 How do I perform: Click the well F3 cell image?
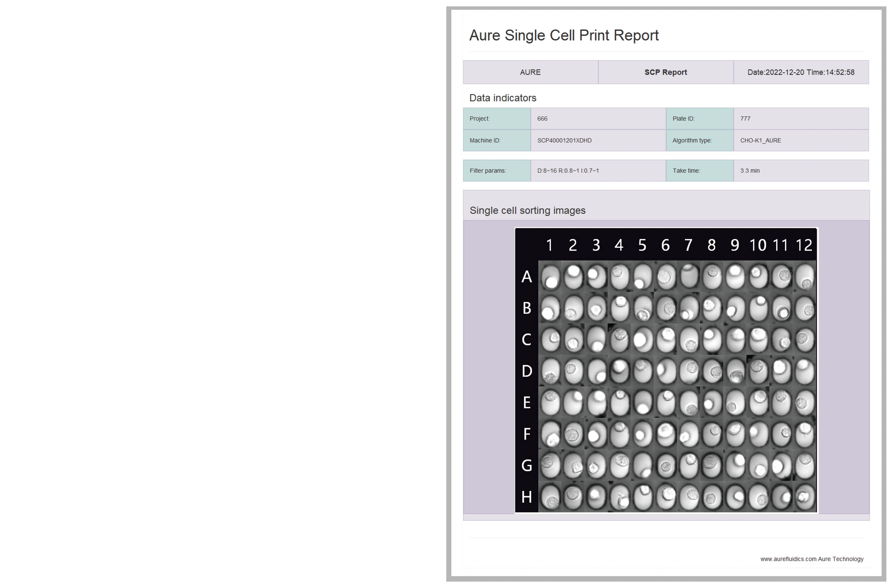(596, 434)
